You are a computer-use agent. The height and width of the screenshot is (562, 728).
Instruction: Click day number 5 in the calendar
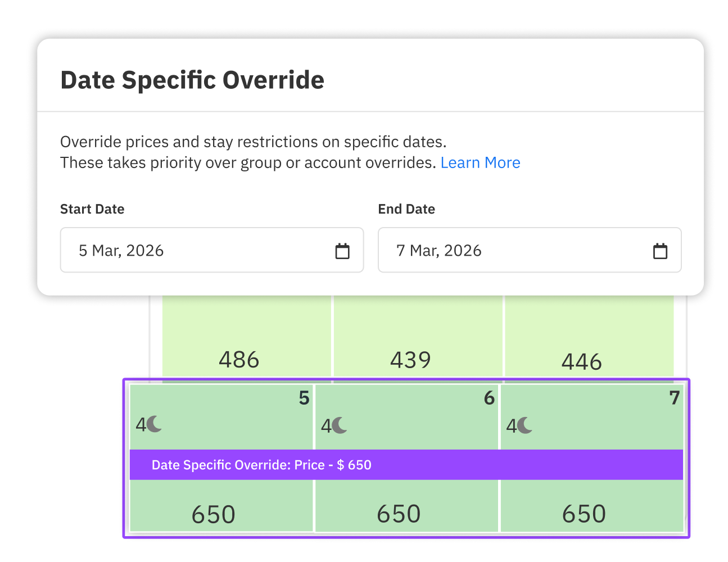click(x=304, y=398)
